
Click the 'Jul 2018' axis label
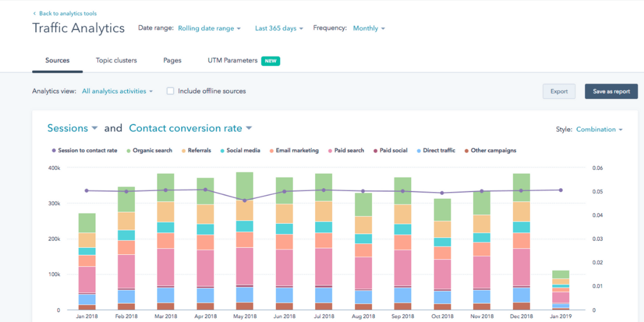coord(324,317)
